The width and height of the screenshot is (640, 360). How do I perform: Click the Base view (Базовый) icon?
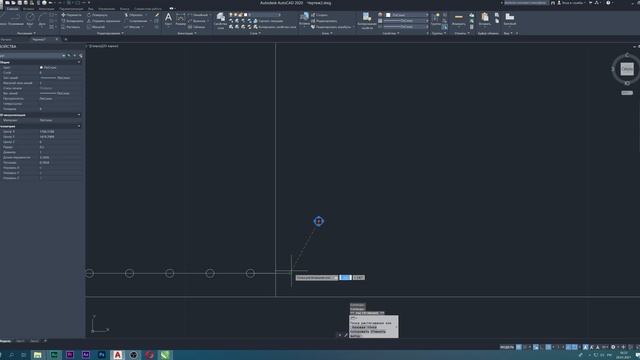(509, 19)
